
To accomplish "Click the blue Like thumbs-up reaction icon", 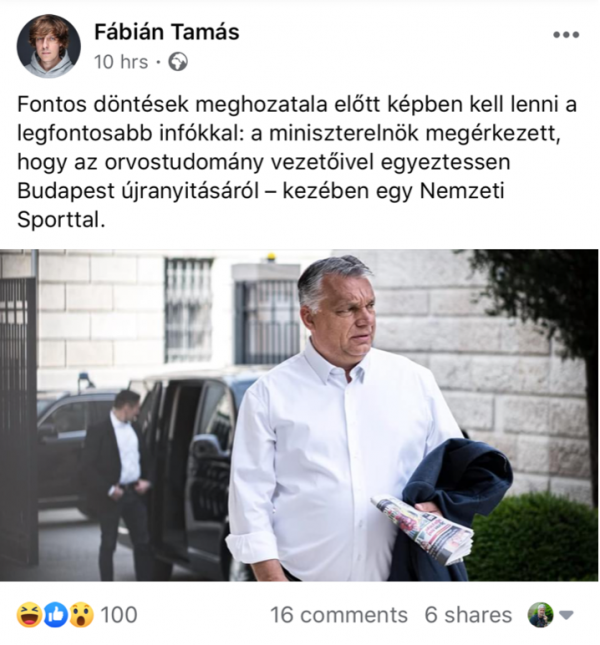I will coord(56,615).
